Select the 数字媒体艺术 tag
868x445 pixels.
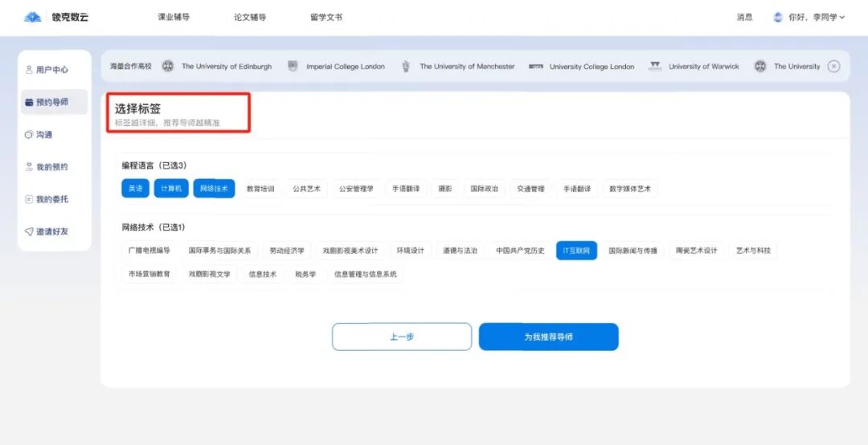(x=630, y=189)
